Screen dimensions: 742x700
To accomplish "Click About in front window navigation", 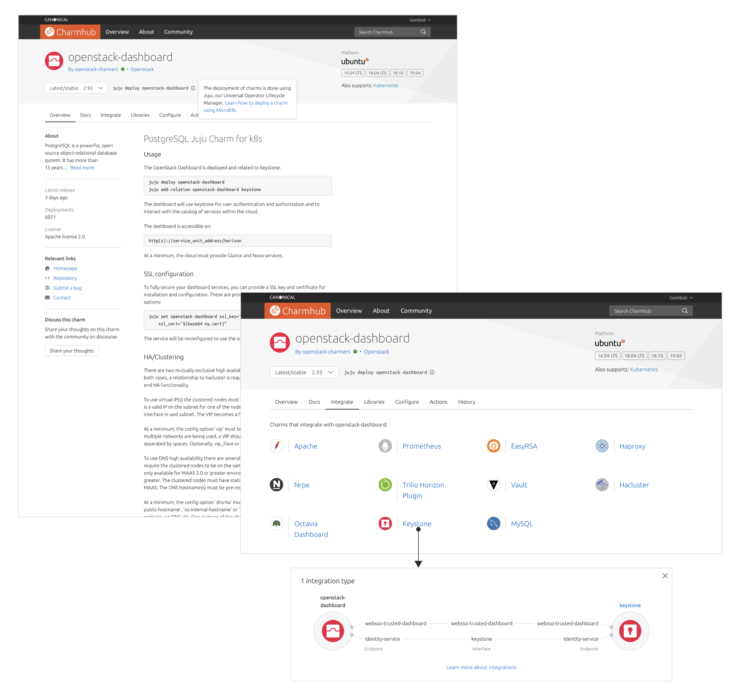I will pyautogui.click(x=381, y=310).
